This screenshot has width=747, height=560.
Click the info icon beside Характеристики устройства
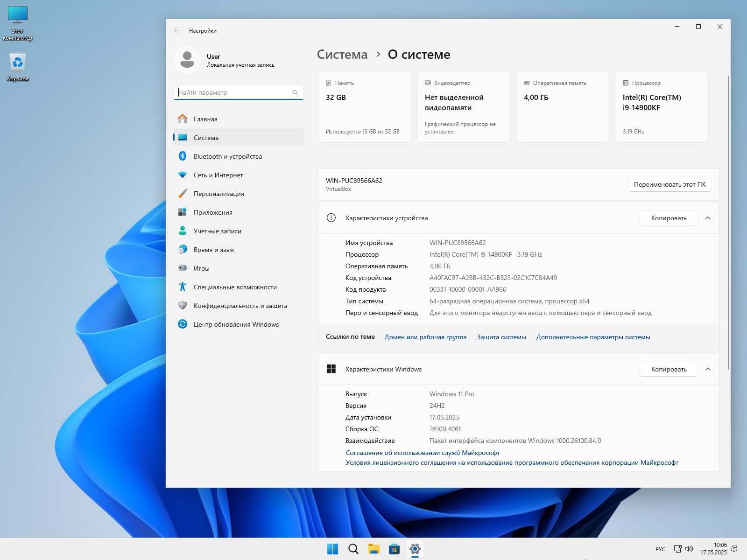pyautogui.click(x=331, y=218)
